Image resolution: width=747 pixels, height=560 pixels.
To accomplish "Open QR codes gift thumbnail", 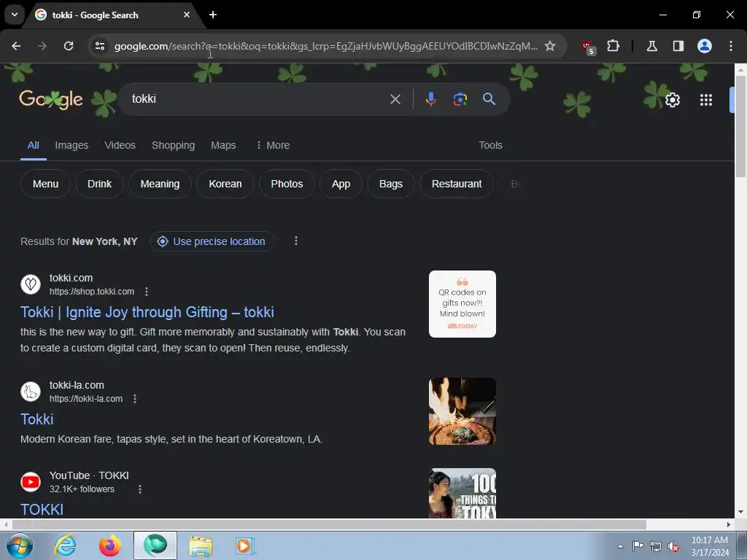I will tap(462, 304).
